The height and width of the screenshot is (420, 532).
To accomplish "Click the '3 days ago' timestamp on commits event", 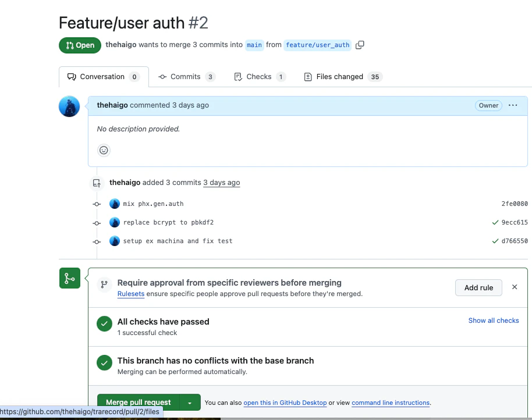I will coord(222,183).
